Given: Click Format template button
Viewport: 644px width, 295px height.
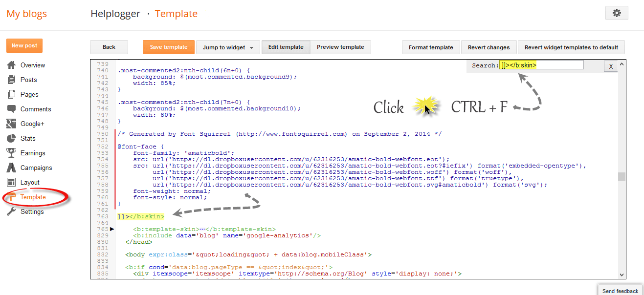Looking at the screenshot, I should 431,47.
